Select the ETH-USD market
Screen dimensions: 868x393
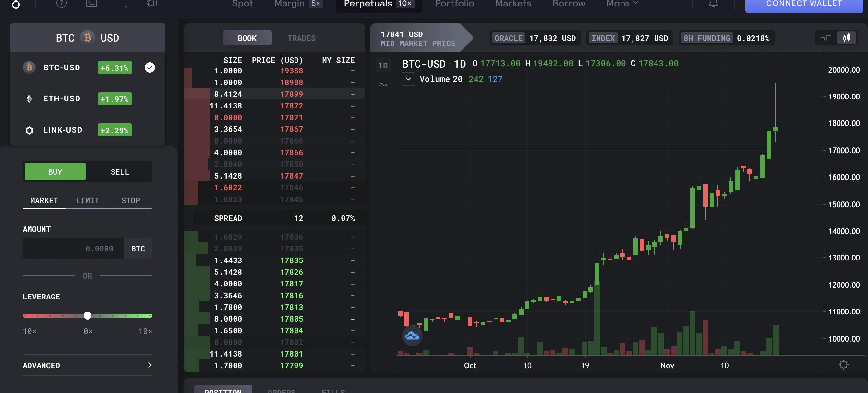click(x=62, y=99)
